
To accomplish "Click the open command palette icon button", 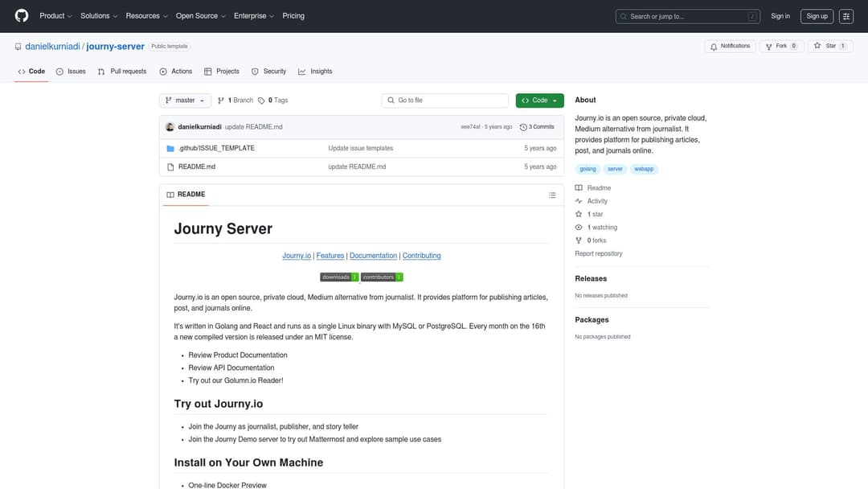I will (x=845, y=16).
